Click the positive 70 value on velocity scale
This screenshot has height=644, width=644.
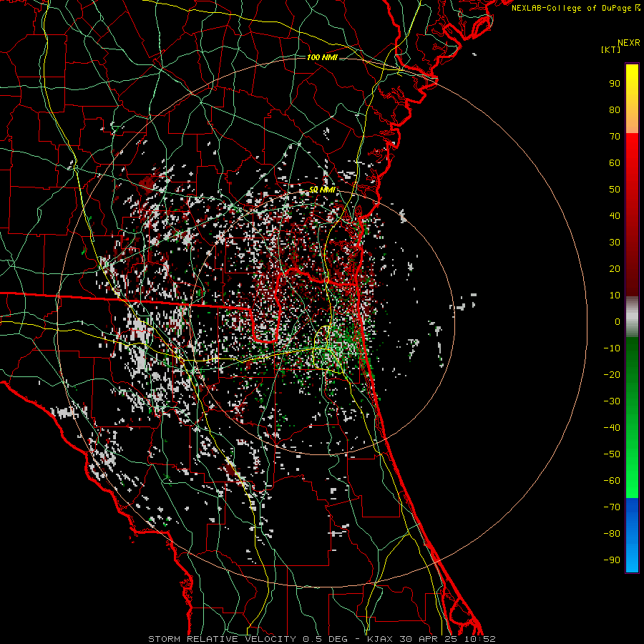(615, 137)
